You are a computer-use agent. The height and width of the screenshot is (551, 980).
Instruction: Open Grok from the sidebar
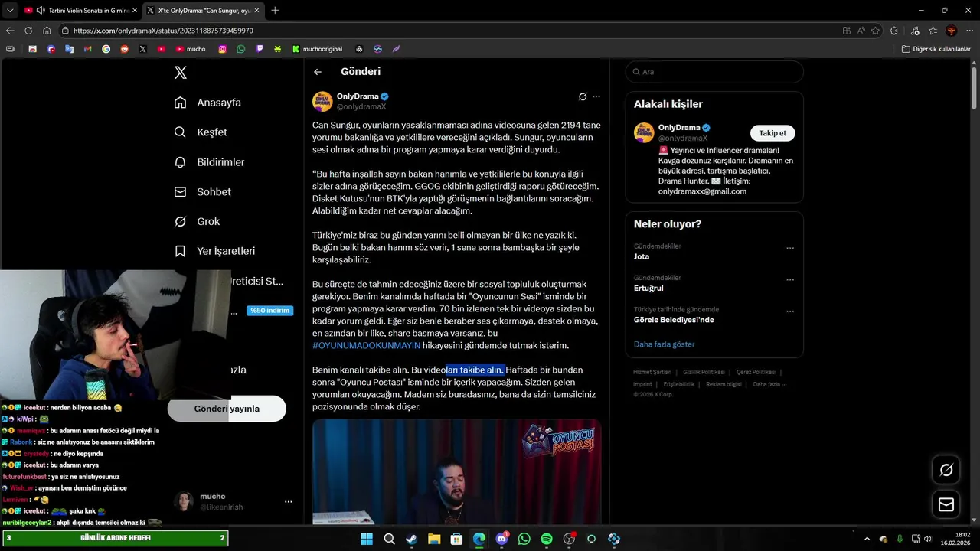(x=197, y=221)
